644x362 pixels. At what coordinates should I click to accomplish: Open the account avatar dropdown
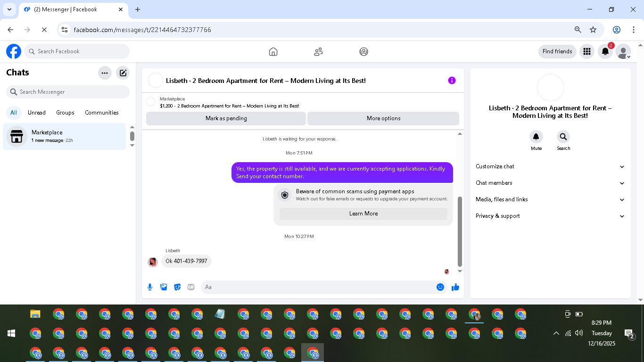click(x=623, y=52)
